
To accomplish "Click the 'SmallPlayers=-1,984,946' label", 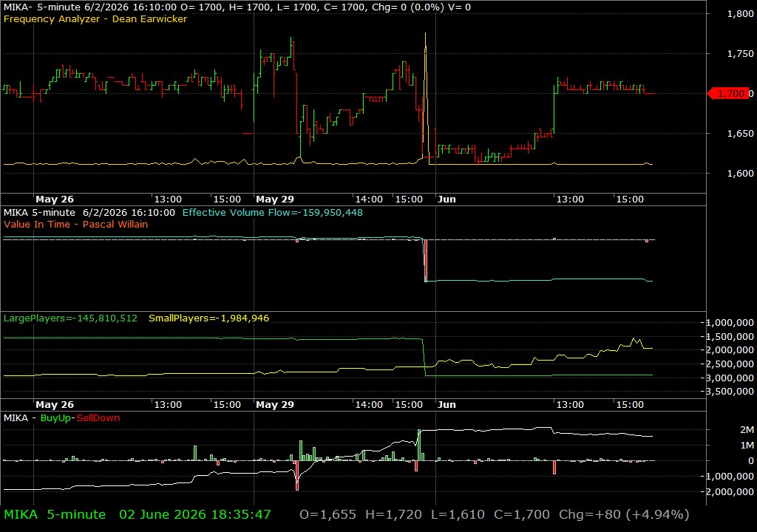I will pyautogui.click(x=208, y=318).
